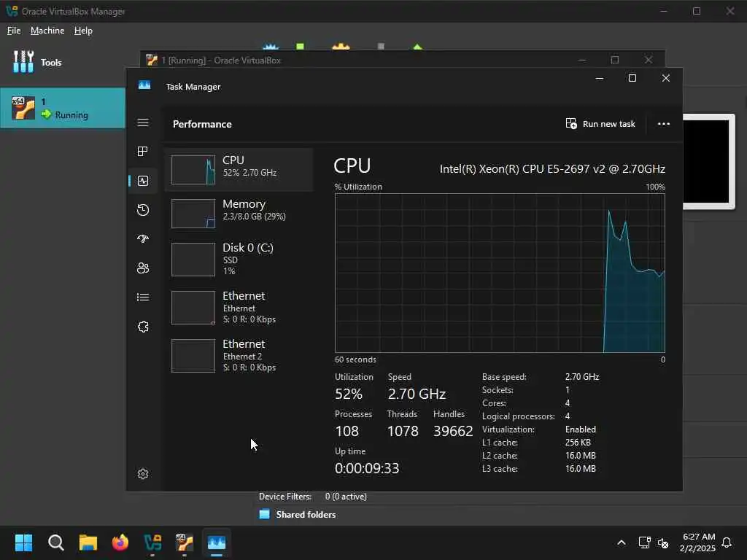This screenshot has height=560, width=747.
Task: Select Memory performance item
Action: pyautogui.click(x=239, y=214)
